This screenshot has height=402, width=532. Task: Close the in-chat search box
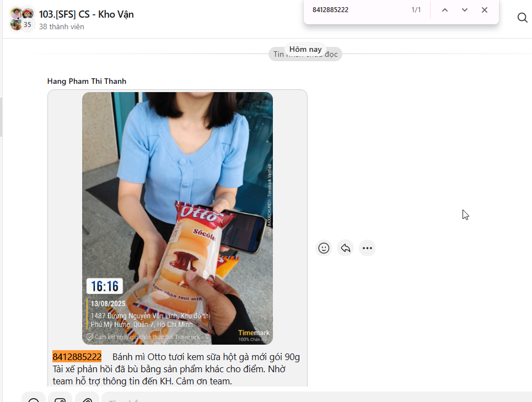tap(485, 10)
